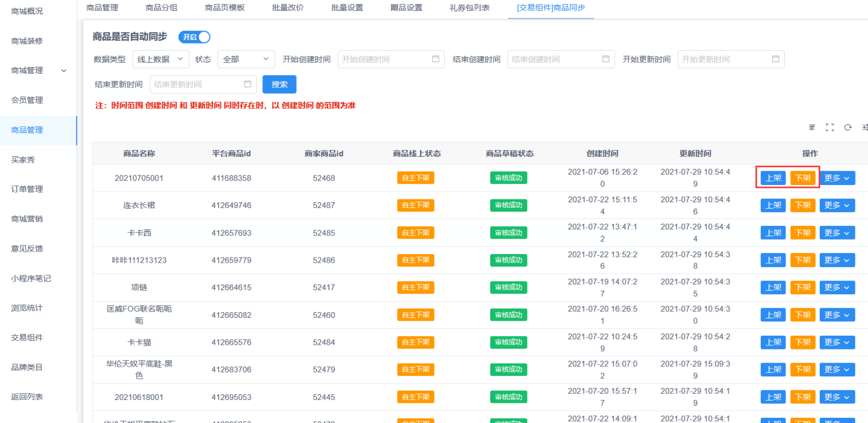Viewport: 868px width, 423px height.
Task: Open the 数据类型 dropdown
Action: [x=160, y=59]
